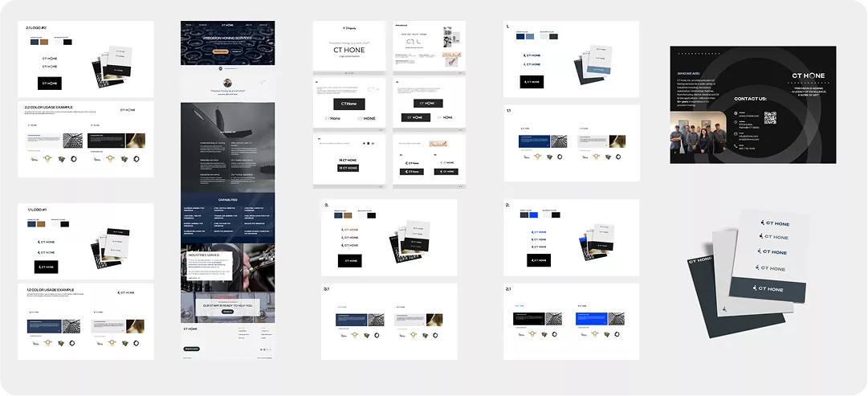Click the website globe icon on brochure
Viewport: 868px width, 396px height.
736,113
